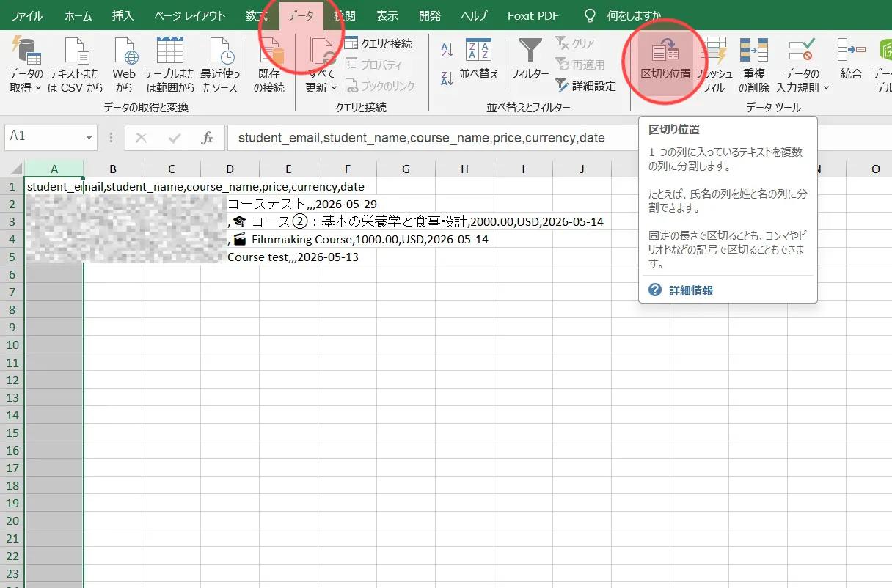Viewport: 892px width, 588px height.
Task: Switch to the ページ レイアウト tab
Action: [x=189, y=15]
